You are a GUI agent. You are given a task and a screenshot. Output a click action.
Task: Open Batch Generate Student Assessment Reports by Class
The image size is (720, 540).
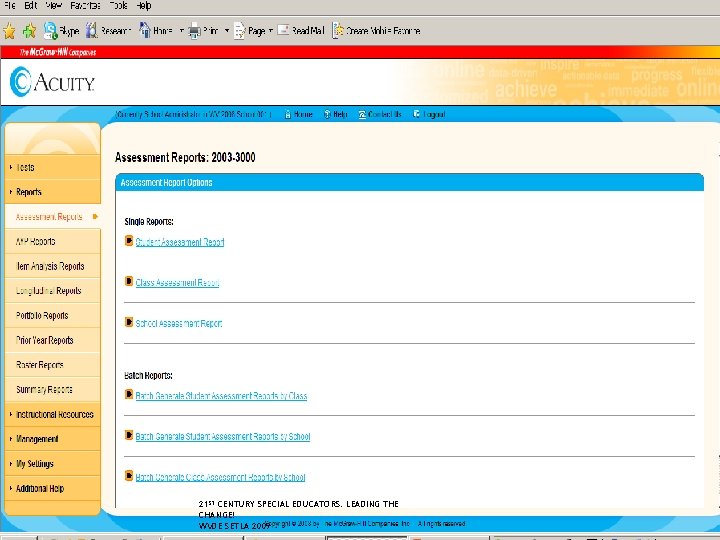tap(221, 396)
